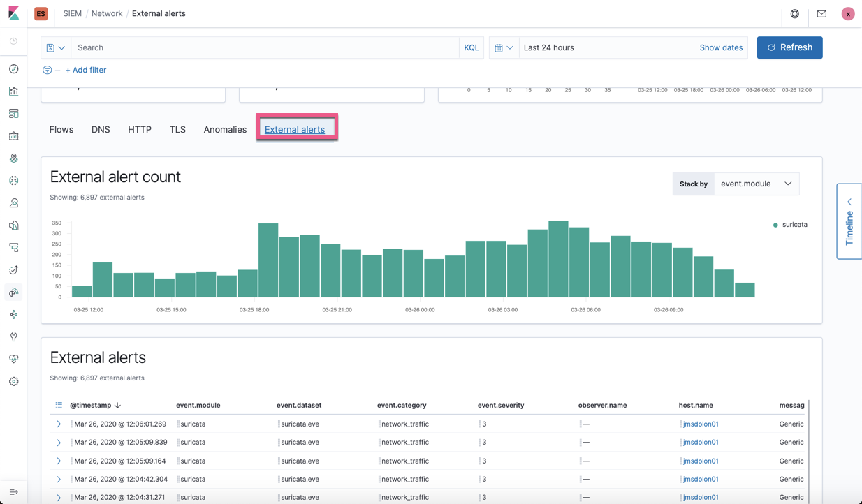862x504 pixels.
Task: Open the saved queries dropdown
Action: coord(56,47)
